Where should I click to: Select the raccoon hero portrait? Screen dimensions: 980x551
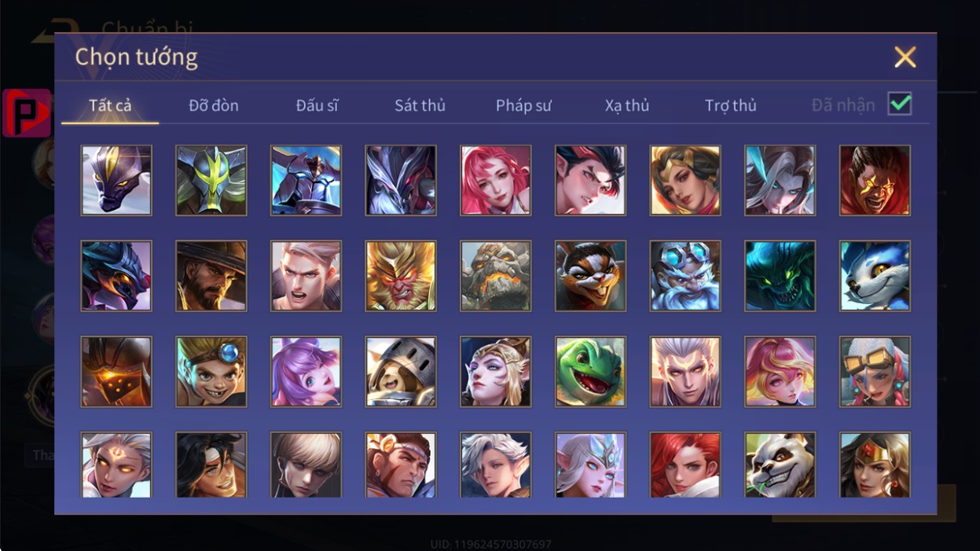(x=590, y=276)
